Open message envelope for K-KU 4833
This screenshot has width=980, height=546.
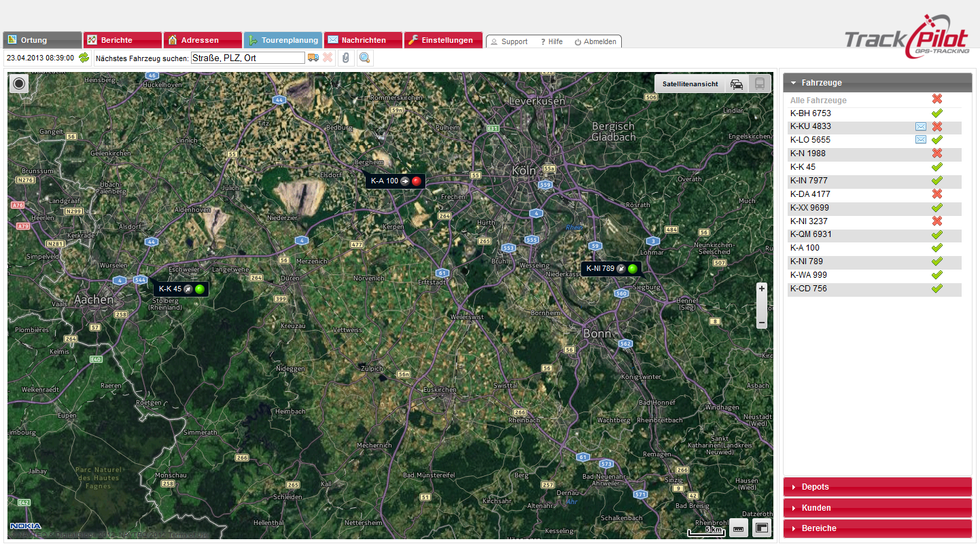(921, 127)
